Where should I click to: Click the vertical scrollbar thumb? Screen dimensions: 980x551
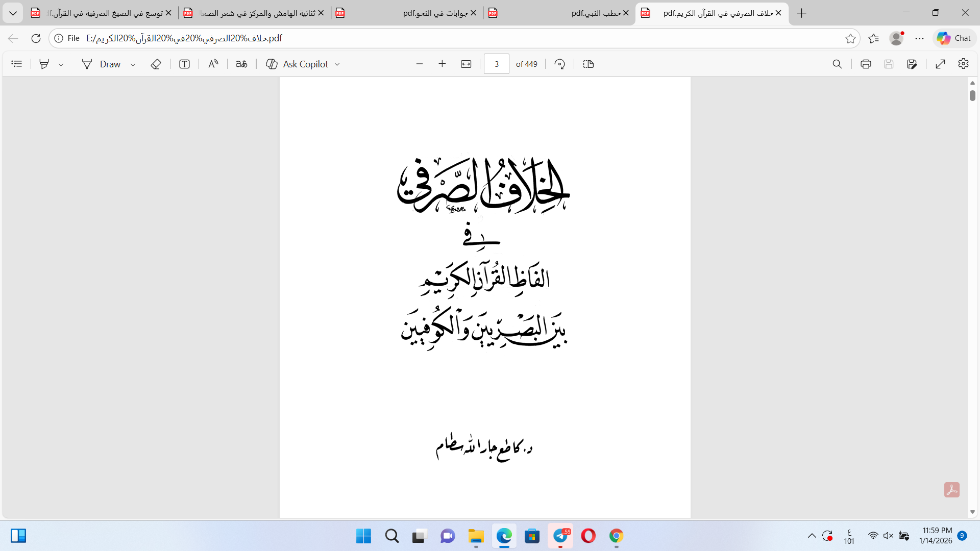point(972,95)
